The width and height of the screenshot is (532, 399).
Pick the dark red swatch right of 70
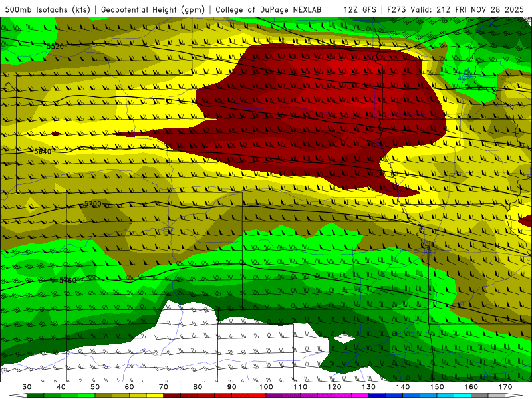pos(172,396)
